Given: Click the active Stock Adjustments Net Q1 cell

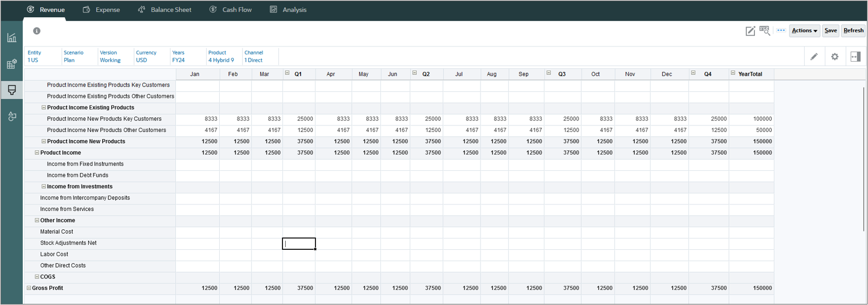Looking at the screenshot, I should (299, 243).
